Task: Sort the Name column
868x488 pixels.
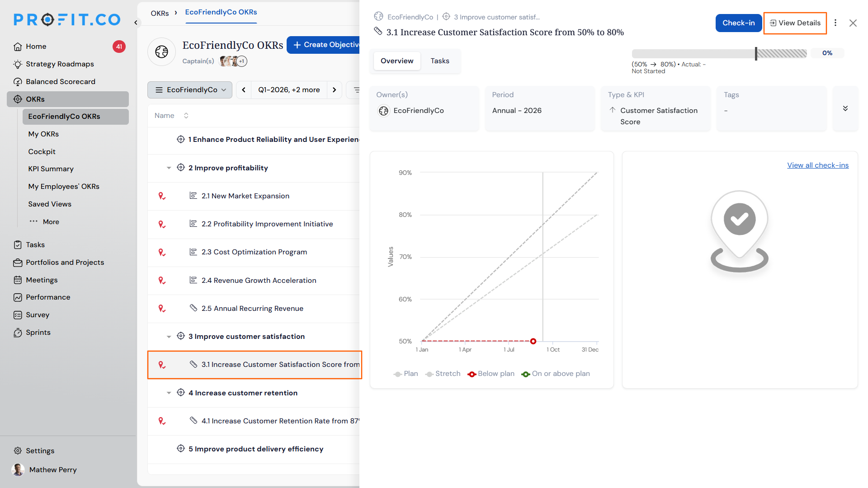Action: [186, 116]
